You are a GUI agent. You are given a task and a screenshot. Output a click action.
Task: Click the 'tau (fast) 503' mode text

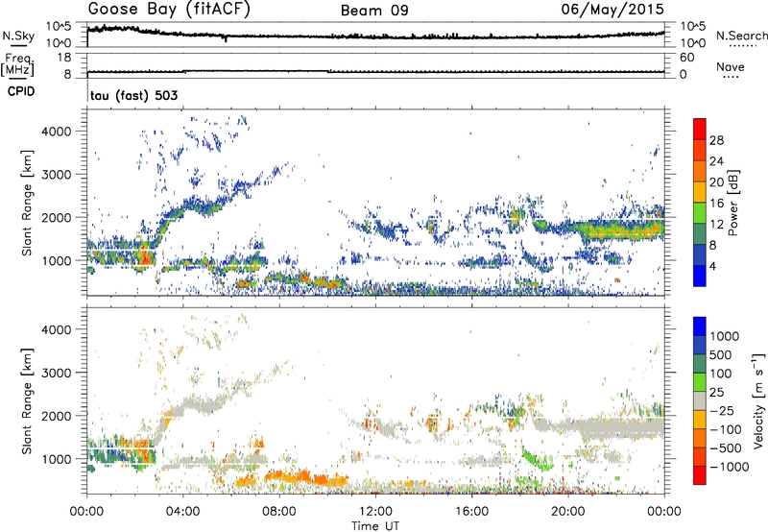pos(133,95)
